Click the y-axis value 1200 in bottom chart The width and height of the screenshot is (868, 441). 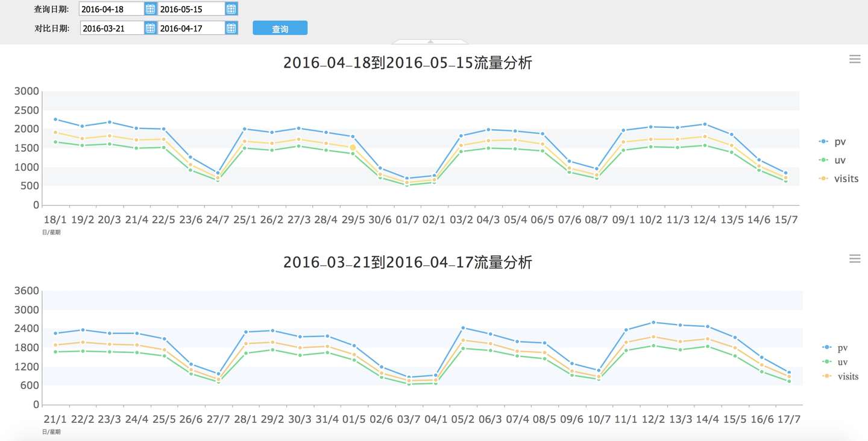tap(27, 367)
